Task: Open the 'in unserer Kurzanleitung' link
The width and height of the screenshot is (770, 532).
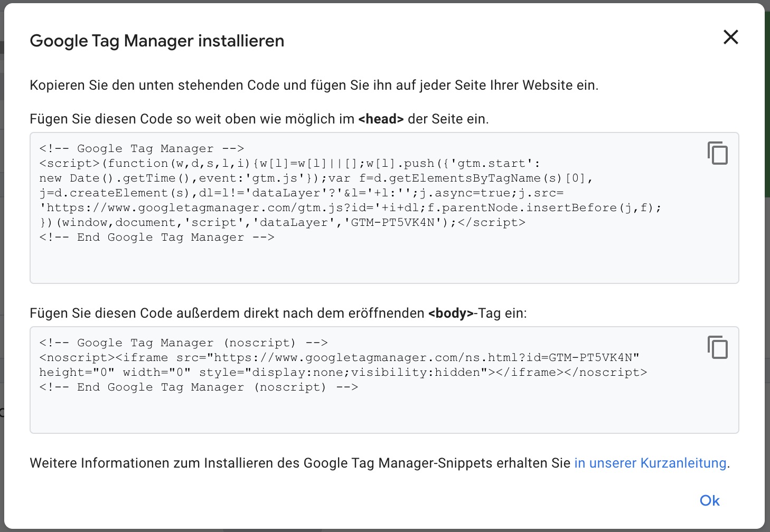Action: (650, 463)
